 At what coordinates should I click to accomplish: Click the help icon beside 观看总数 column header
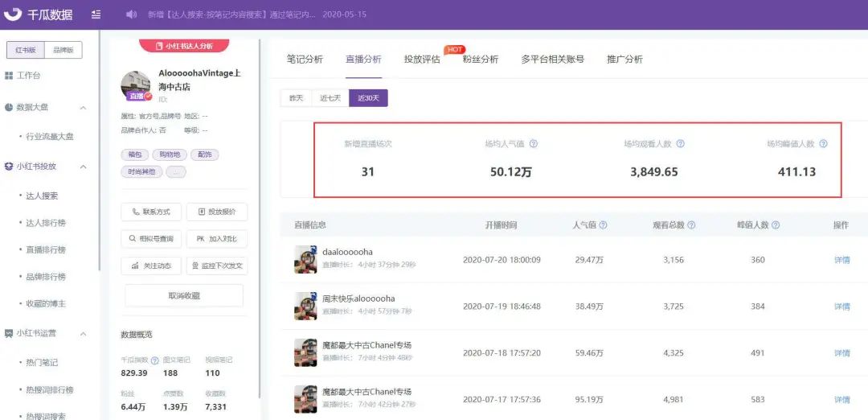click(691, 225)
